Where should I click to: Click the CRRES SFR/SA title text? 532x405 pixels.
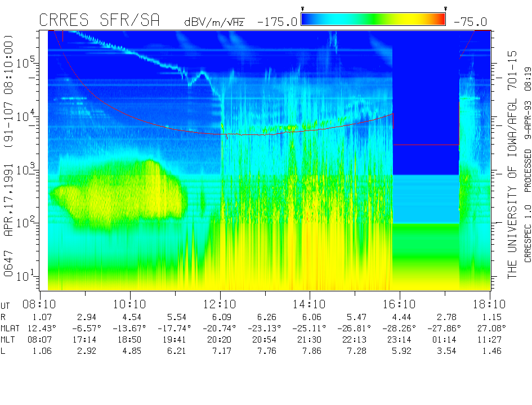[99, 20]
